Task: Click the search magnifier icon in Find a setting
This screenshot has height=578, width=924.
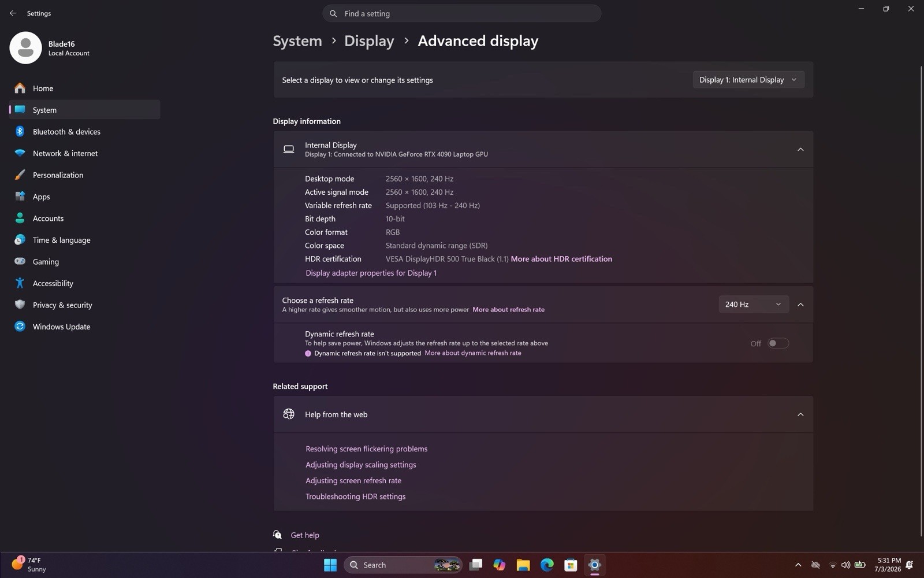Action: pos(333,13)
